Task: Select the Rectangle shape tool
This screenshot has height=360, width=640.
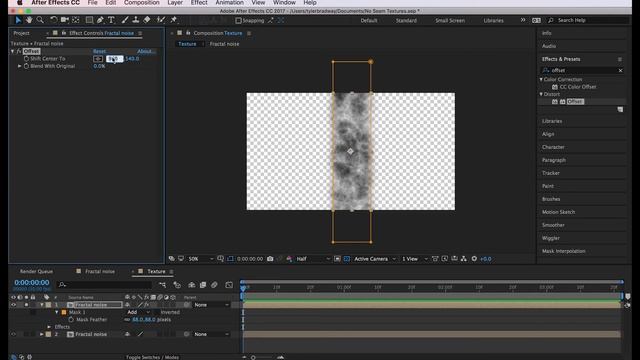Action: (89, 20)
